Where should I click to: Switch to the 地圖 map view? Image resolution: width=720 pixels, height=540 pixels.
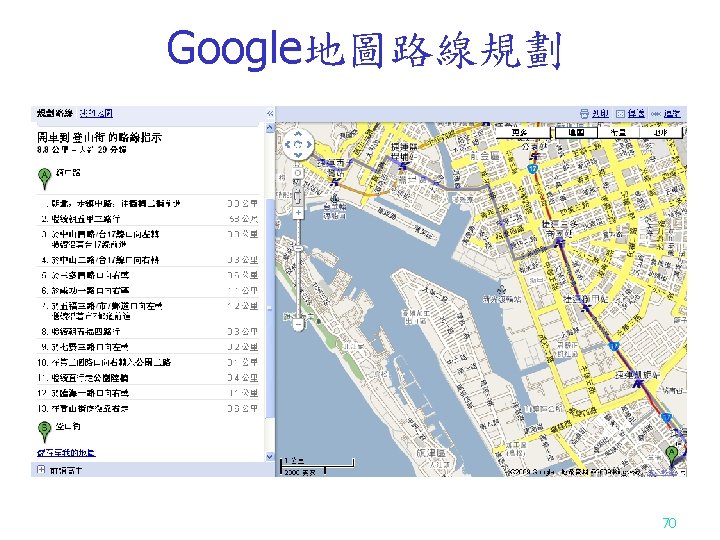pyautogui.click(x=576, y=133)
